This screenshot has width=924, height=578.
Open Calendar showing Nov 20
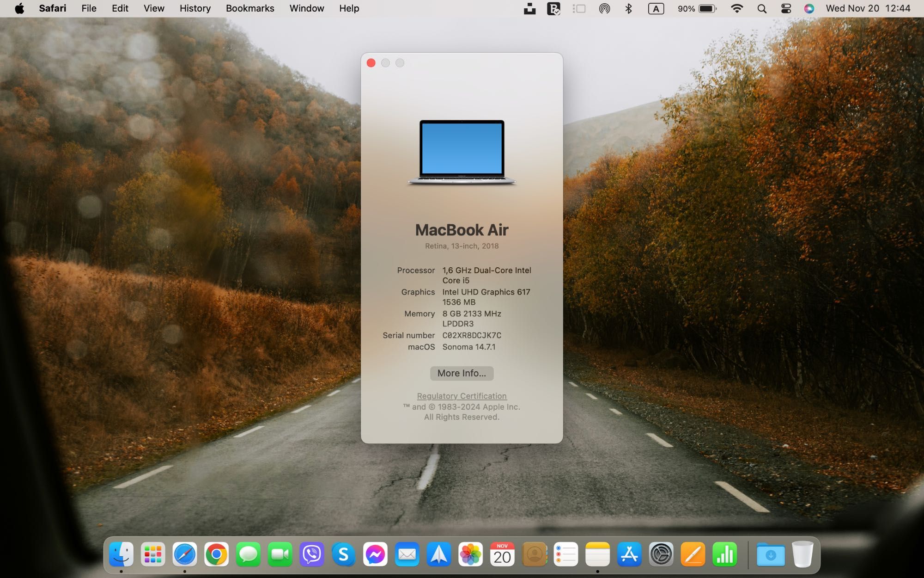[502, 554]
